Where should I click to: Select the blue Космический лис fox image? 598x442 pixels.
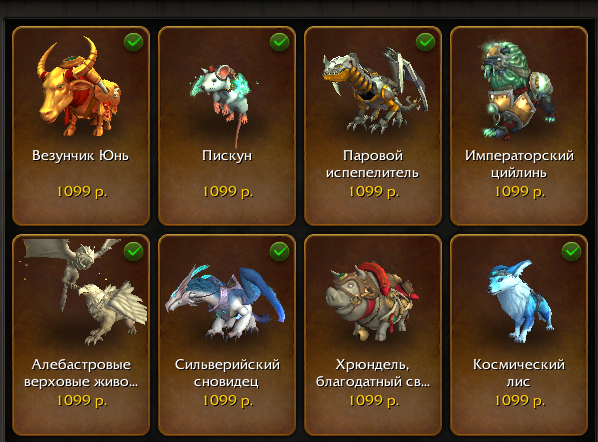pos(520,301)
